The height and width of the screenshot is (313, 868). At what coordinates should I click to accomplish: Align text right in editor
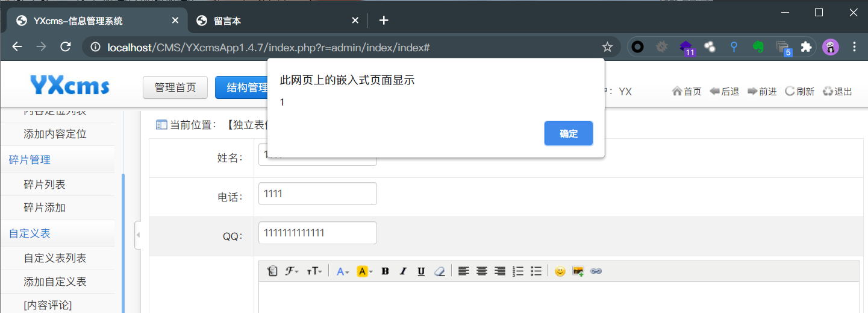point(500,271)
